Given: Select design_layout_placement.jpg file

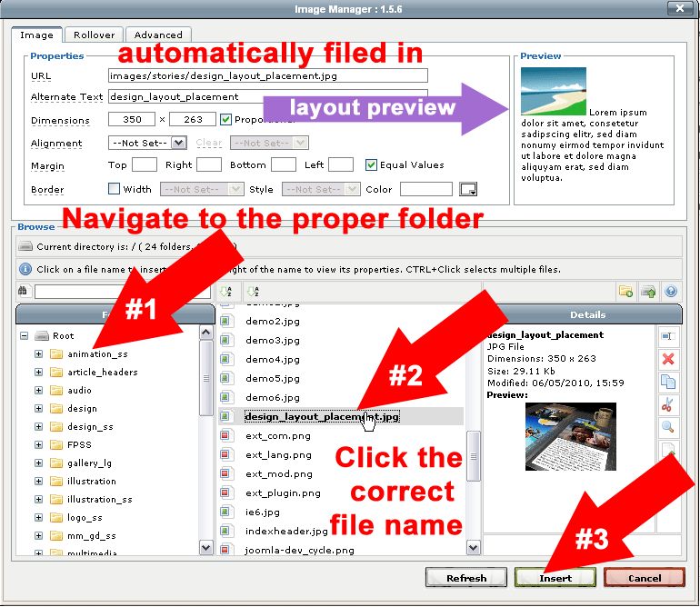Looking at the screenshot, I should tap(322, 416).
